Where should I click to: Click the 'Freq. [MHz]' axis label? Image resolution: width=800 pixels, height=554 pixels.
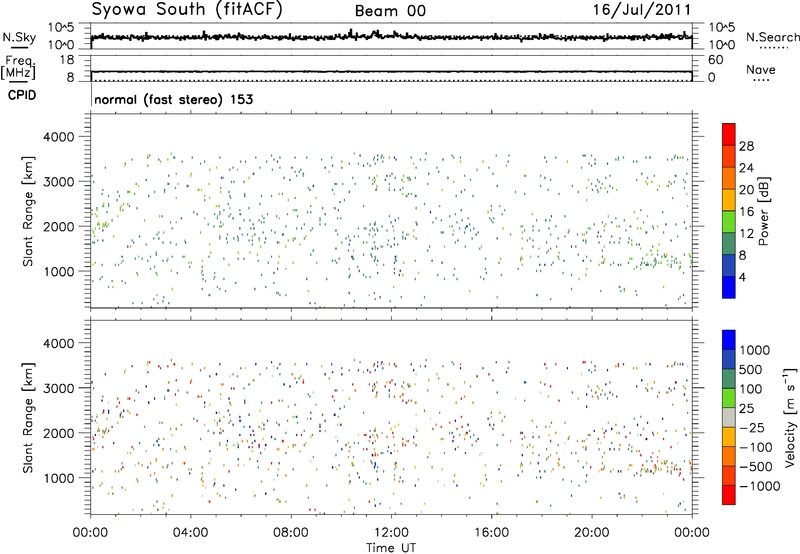click(19, 67)
